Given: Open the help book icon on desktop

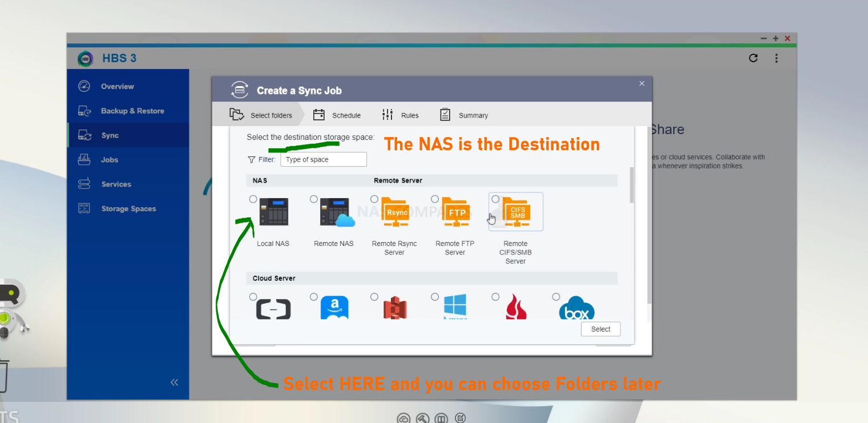Looking at the screenshot, I should click(441, 418).
